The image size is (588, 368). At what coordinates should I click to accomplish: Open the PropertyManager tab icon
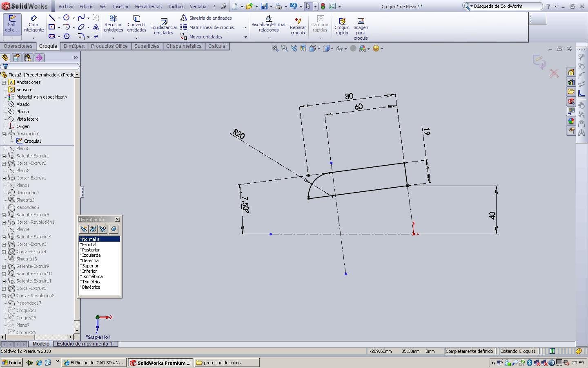16,58
